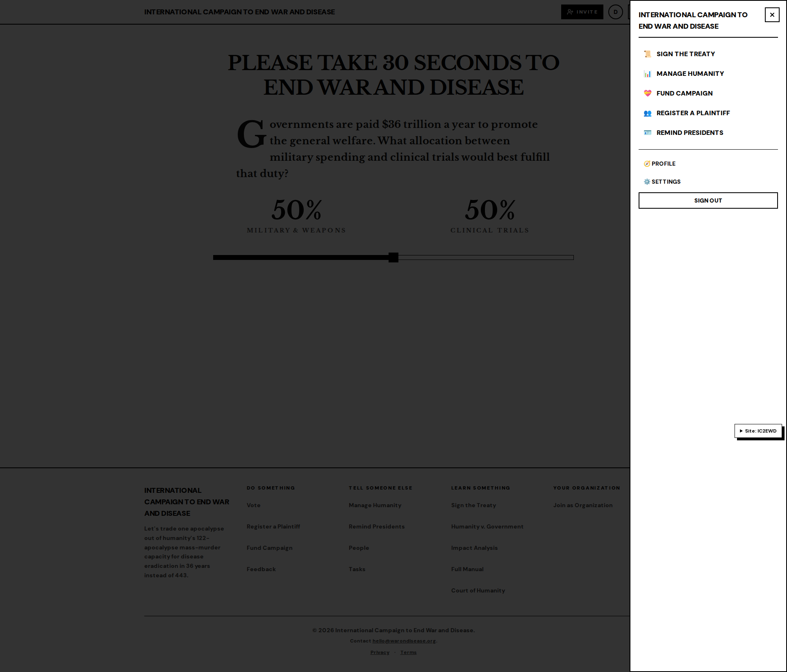Click the people icon beside Register a Plaintiff
787x672 pixels.
point(648,113)
